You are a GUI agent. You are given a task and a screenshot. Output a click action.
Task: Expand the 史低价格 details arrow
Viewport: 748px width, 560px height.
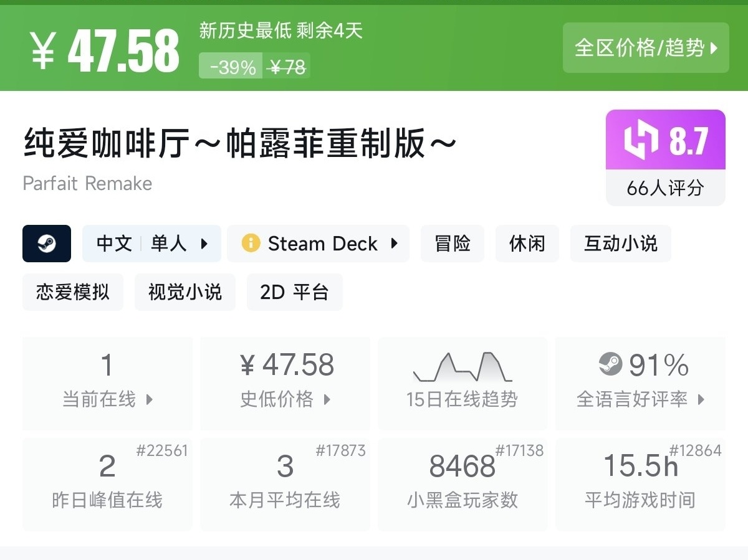(x=327, y=400)
